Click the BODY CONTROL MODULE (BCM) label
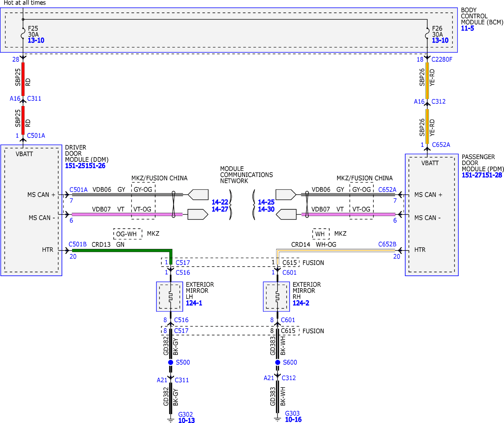 tap(482, 16)
